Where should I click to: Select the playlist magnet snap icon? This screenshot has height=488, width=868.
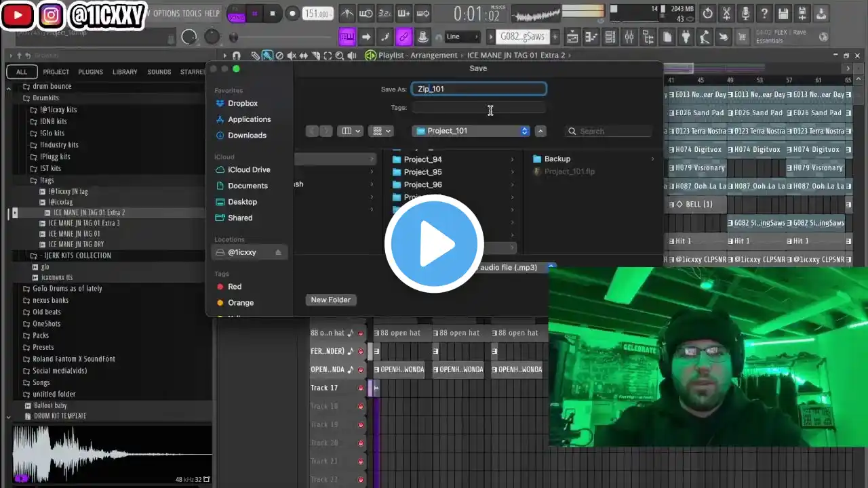click(236, 56)
